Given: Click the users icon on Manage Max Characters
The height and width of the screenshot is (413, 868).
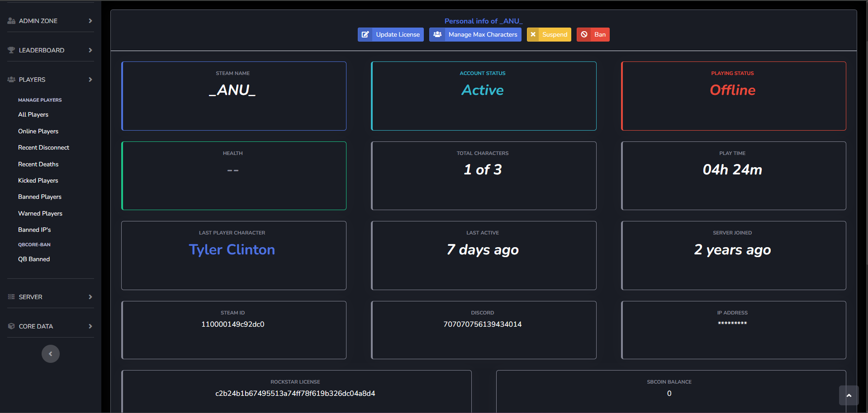Looking at the screenshot, I should pyautogui.click(x=437, y=34).
